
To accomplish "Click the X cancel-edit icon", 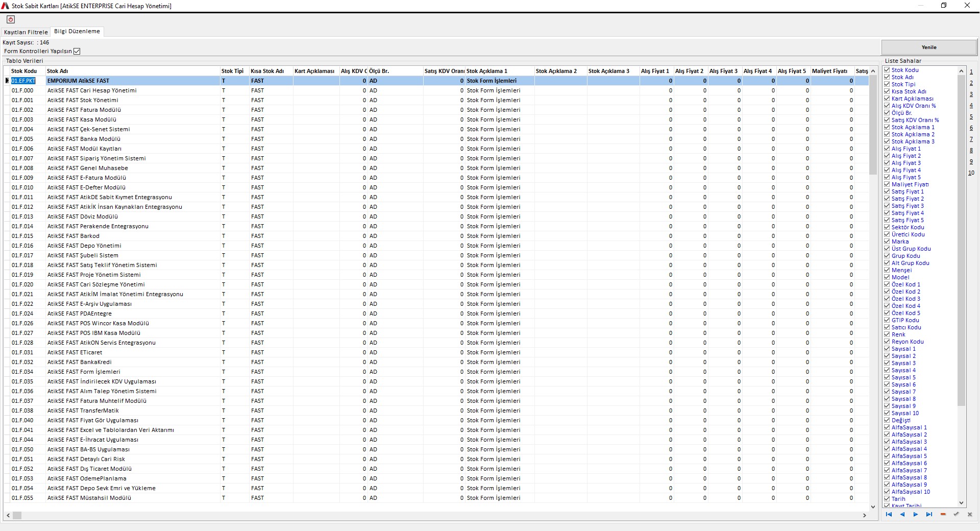I will [970, 515].
